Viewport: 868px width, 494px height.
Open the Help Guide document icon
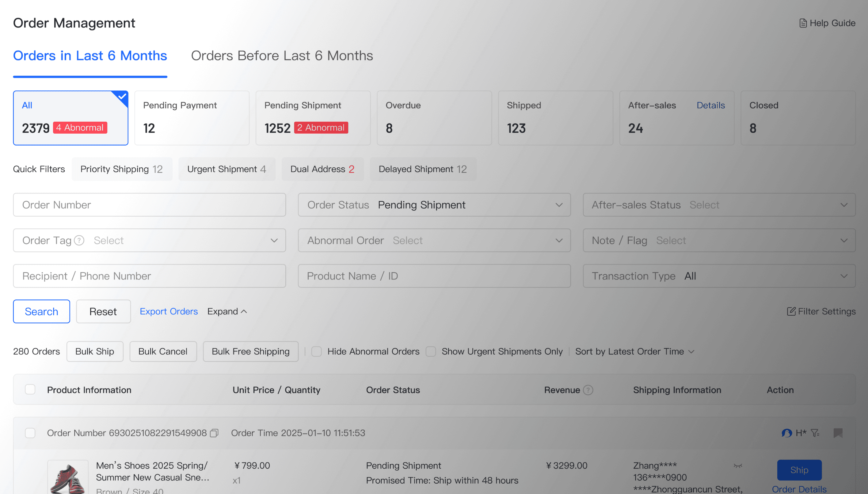[803, 23]
